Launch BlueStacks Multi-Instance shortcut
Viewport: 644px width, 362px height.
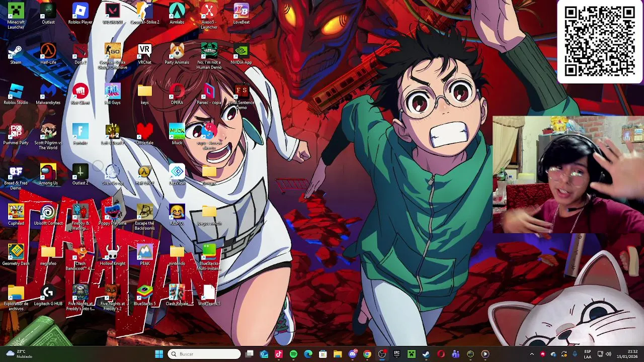(209, 257)
